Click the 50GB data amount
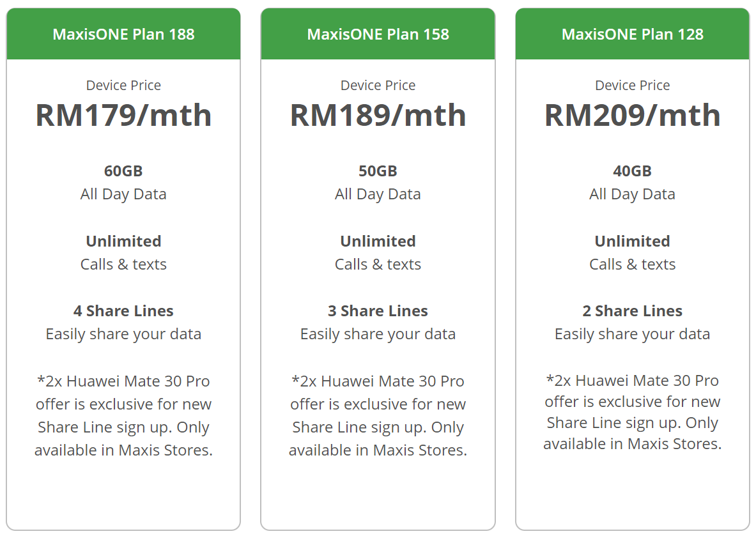Screen dimensions: 756x536 378,171
